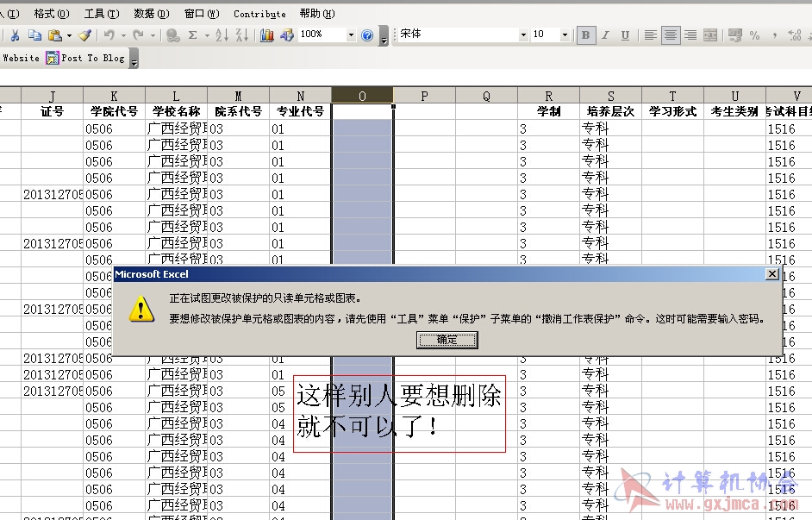Select the 学制 header cell
This screenshot has width=812, height=520.
point(549,111)
